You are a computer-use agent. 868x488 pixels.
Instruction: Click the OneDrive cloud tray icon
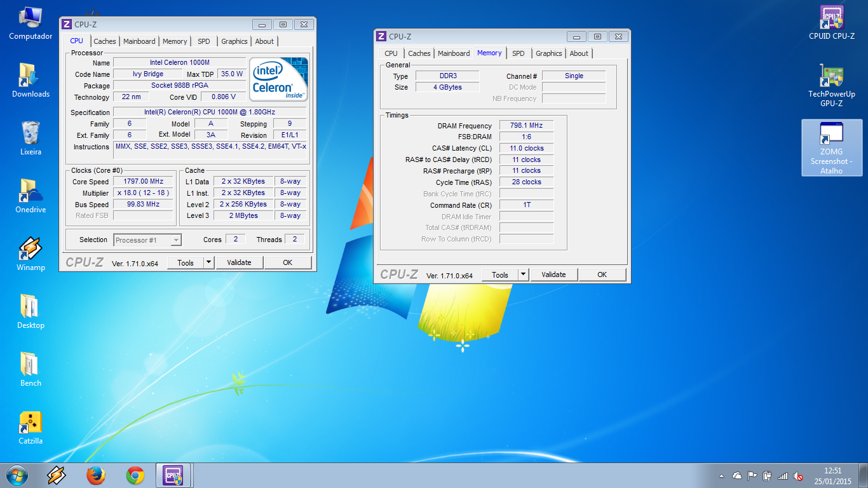[737, 476]
